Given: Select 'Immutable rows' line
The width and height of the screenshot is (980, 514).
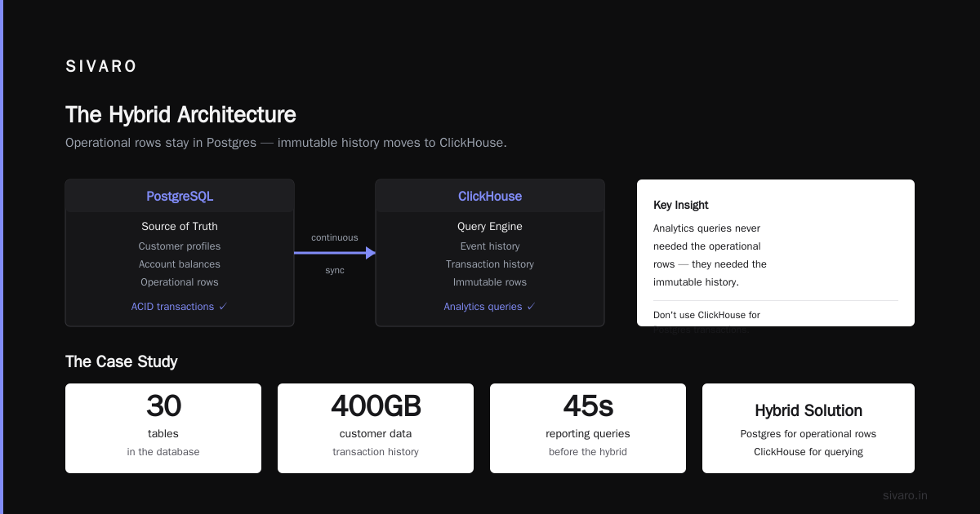Looking at the screenshot, I should coord(490,282).
